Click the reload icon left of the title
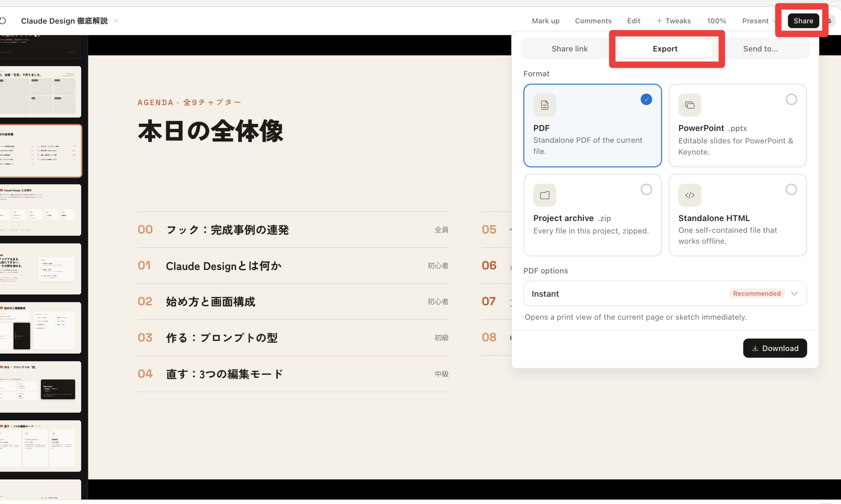 click(x=3, y=21)
